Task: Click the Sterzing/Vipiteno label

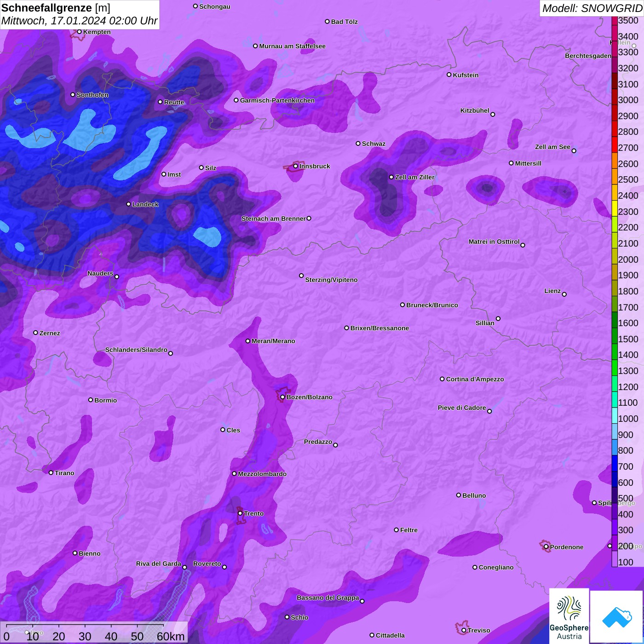Action: (x=331, y=280)
